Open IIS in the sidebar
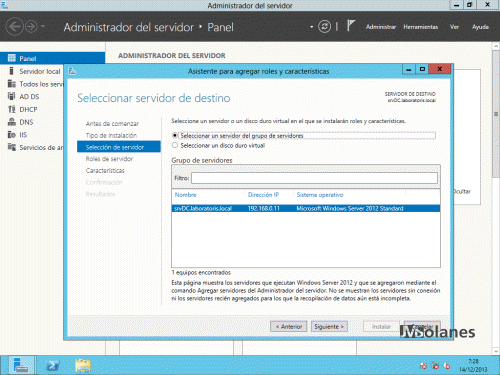Viewport: 500px width, 375px height. (23, 135)
